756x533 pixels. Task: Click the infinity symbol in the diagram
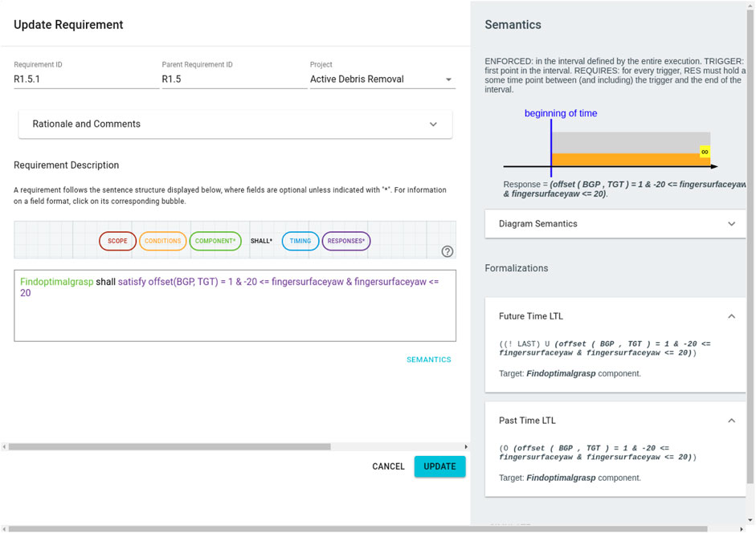click(705, 152)
